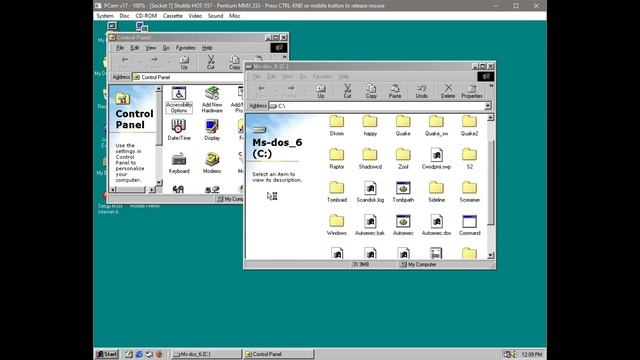This screenshot has width=640, height=360.
Task: Open the PCem Sound menu
Action: (215, 16)
